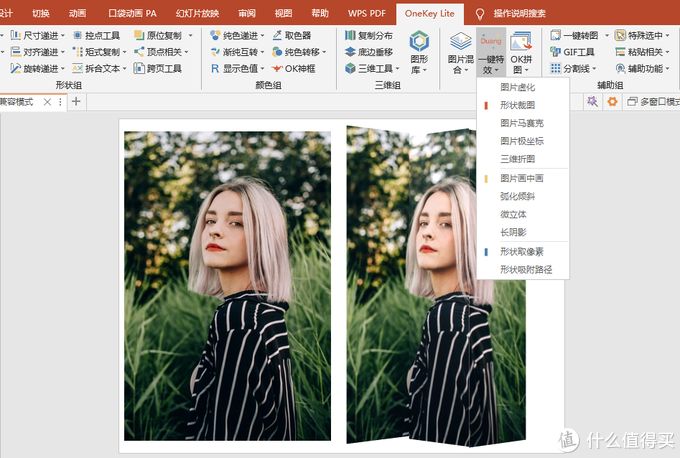Choose 图片马赛克 menu entry
The image size is (680, 458).
(x=523, y=123)
